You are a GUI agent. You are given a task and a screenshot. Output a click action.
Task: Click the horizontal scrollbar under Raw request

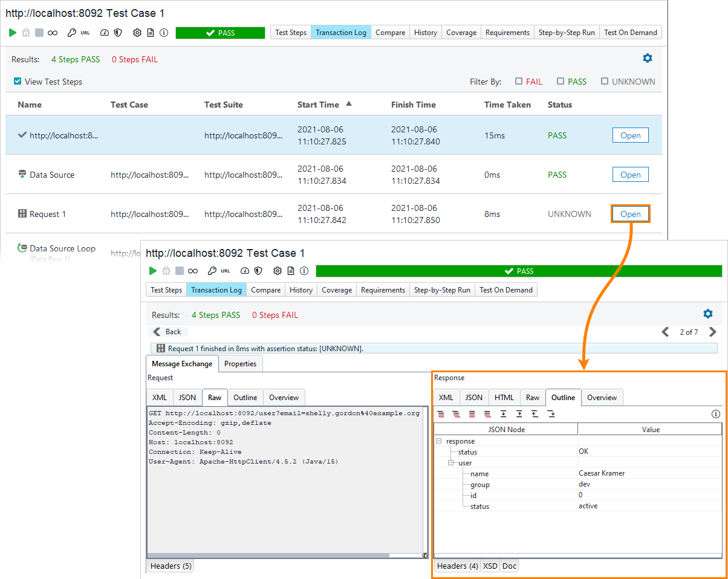pyautogui.click(x=284, y=555)
